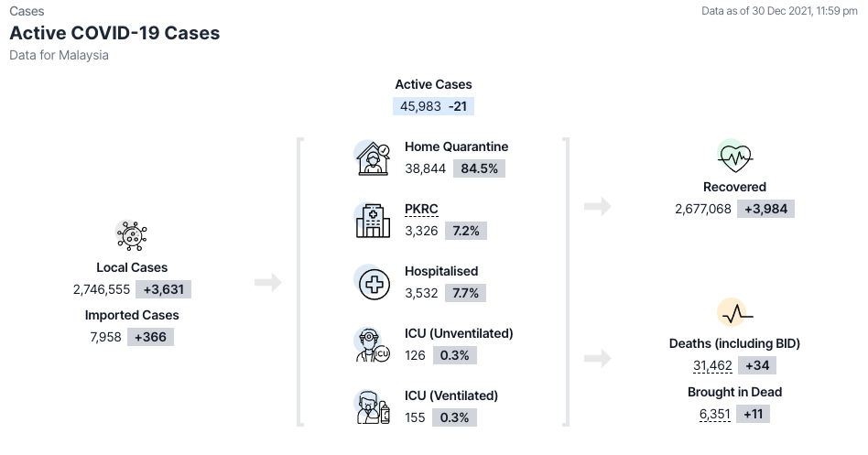Click the Deaths flatline pulse icon
Screen dimensions: 868x455
click(734, 315)
